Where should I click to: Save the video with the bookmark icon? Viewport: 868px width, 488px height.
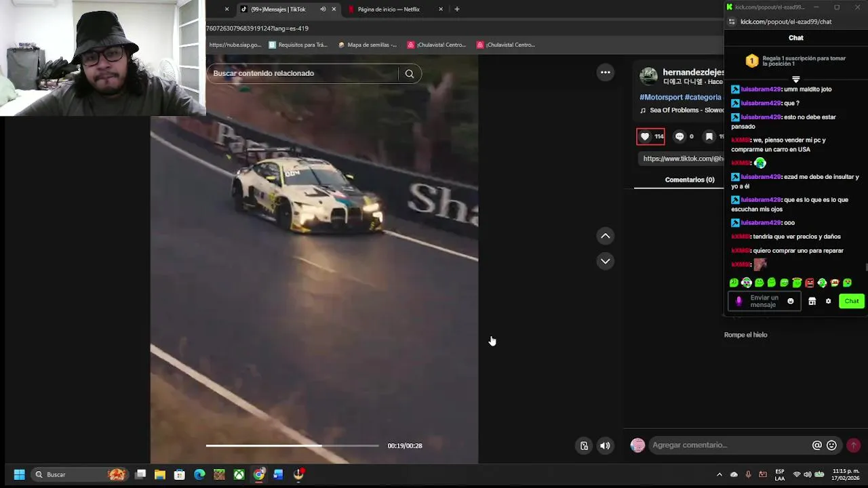click(709, 137)
